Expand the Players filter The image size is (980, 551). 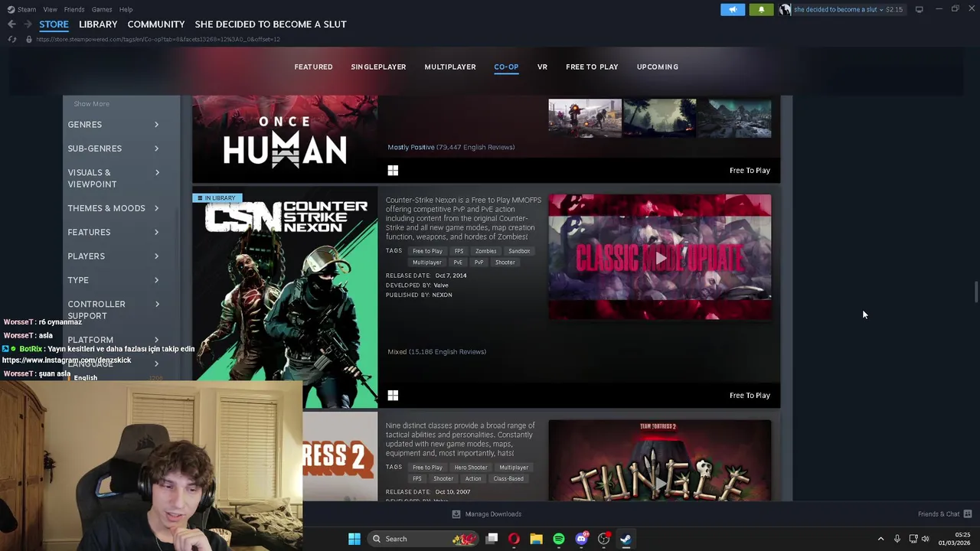(x=113, y=256)
